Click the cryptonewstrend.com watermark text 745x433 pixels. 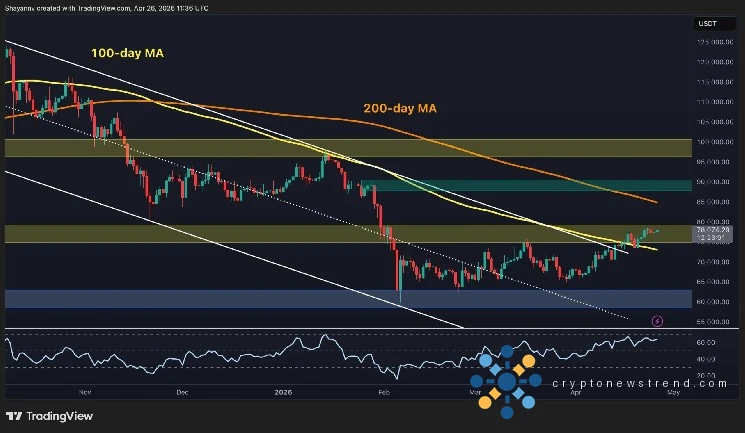[632, 383]
